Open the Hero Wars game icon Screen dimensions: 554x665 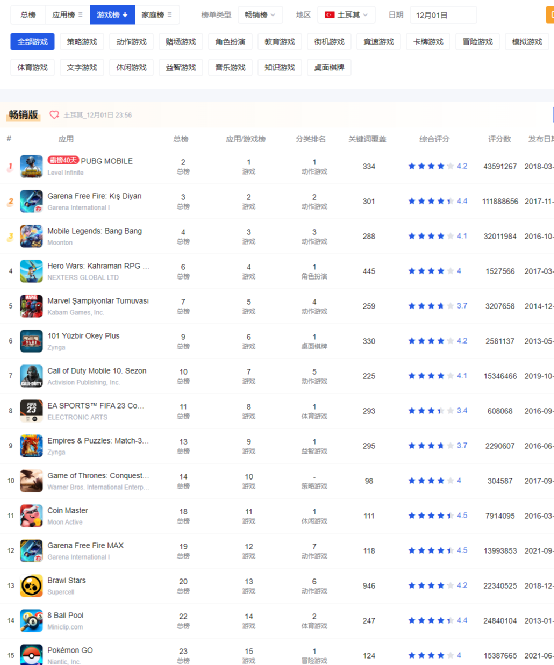pyautogui.click(x=31, y=271)
